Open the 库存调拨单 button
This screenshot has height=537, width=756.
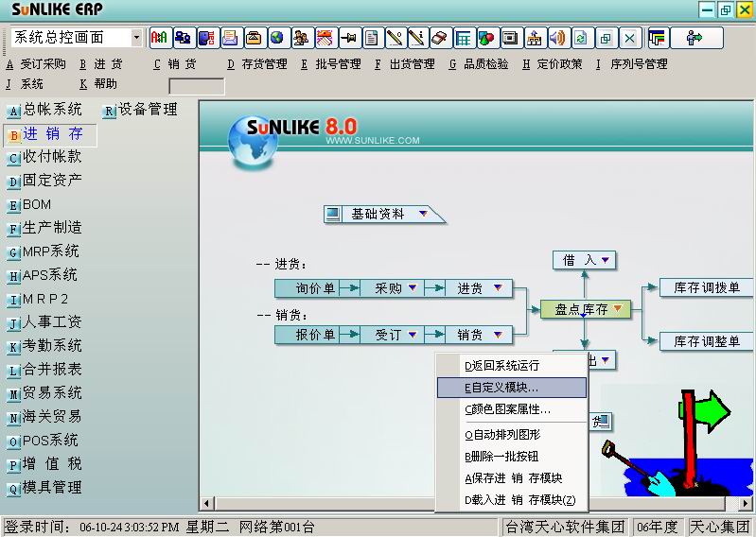pyautogui.click(x=707, y=287)
